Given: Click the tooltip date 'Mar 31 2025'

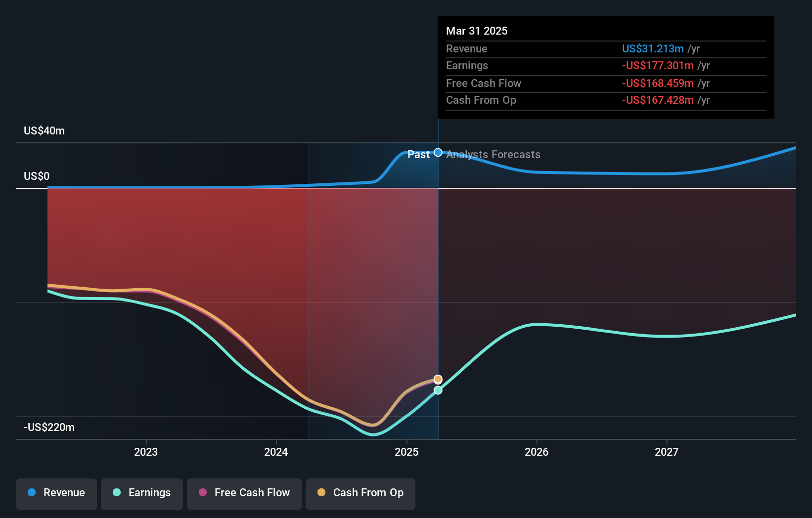Looking at the screenshot, I should coord(477,31).
